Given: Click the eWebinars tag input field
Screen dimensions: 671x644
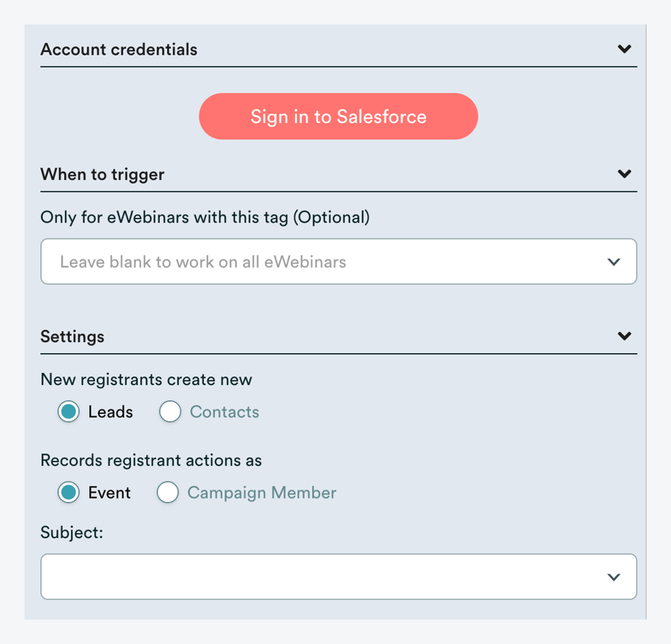Looking at the screenshot, I should pyautogui.click(x=273, y=262).
